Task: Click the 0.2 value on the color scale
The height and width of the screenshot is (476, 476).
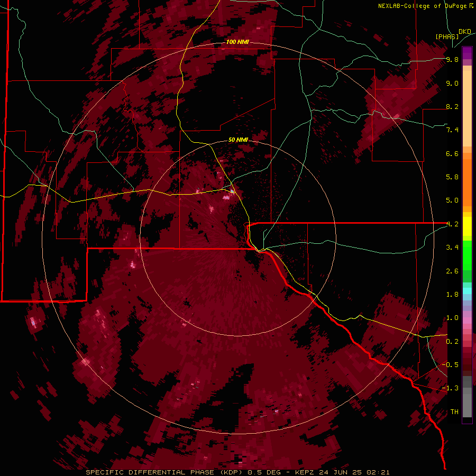Action: pyautogui.click(x=452, y=342)
